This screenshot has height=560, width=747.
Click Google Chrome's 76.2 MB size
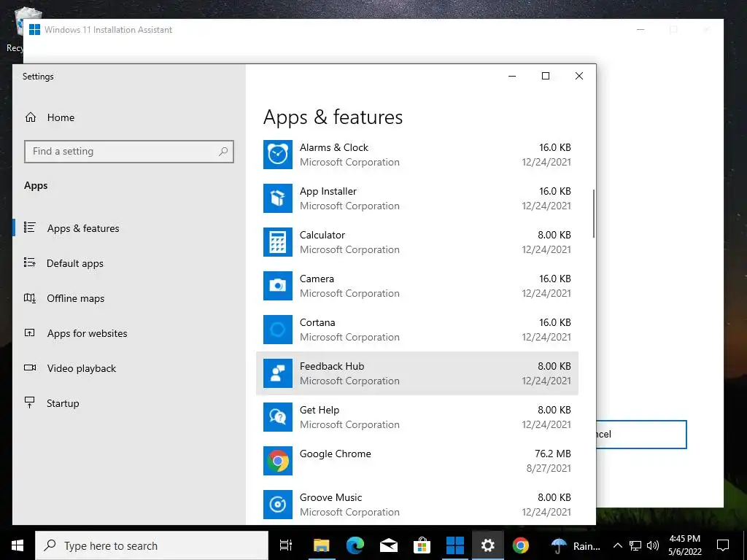[553, 454]
